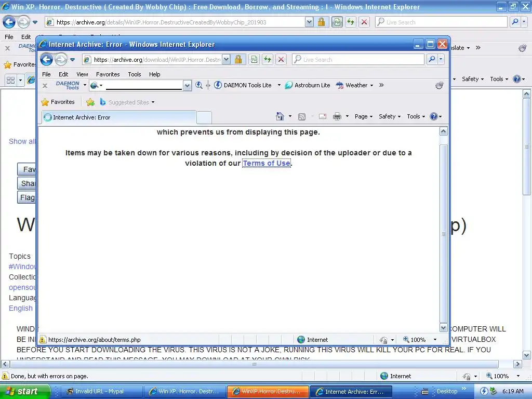Viewport: 532px width, 399px height.
Task: Open the View menu in the front window
Action: (82, 74)
